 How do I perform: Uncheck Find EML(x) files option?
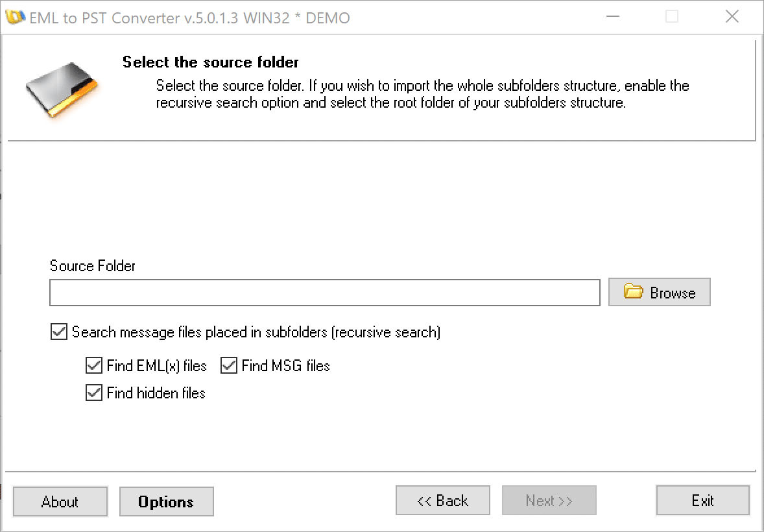[93, 365]
